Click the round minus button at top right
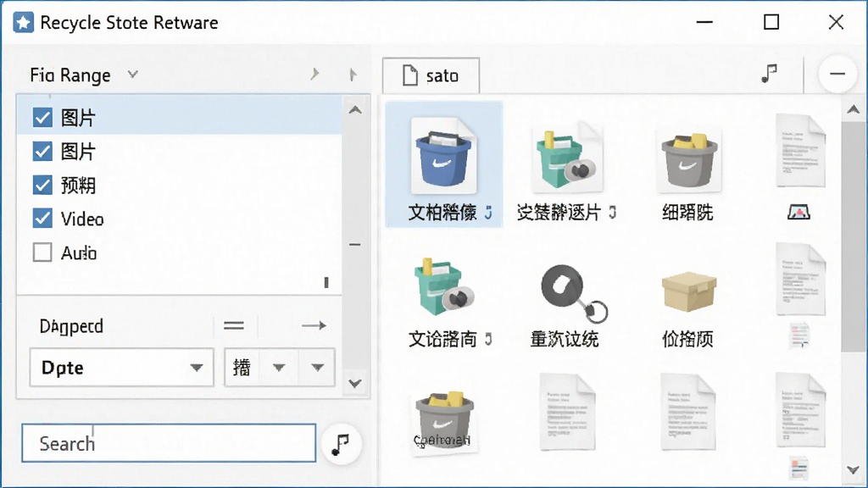The height and width of the screenshot is (488, 868). [x=837, y=74]
